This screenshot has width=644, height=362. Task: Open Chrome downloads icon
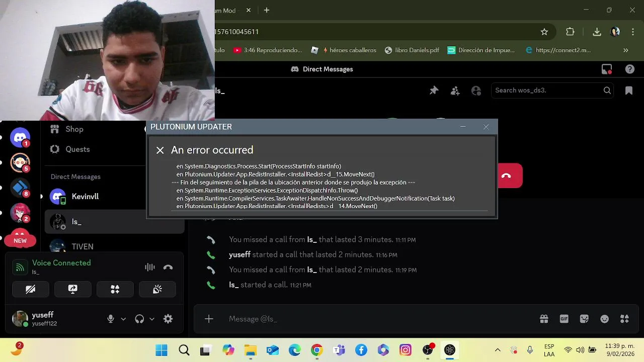pyautogui.click(x=597, y=32)
